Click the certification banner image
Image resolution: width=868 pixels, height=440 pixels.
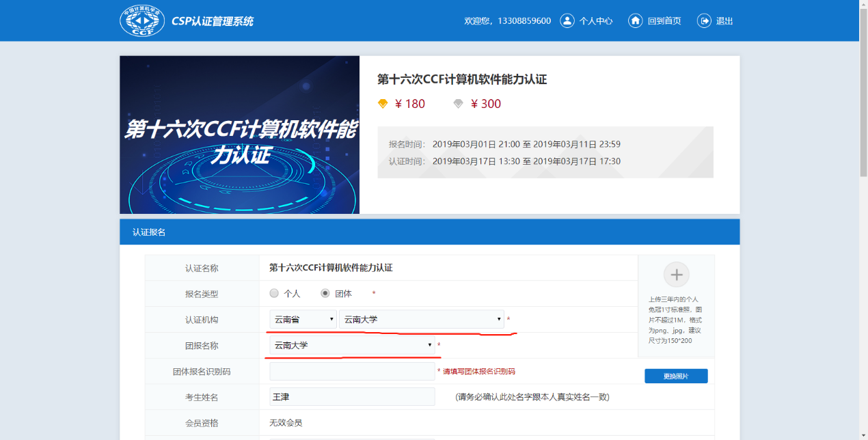pos(239,135)
